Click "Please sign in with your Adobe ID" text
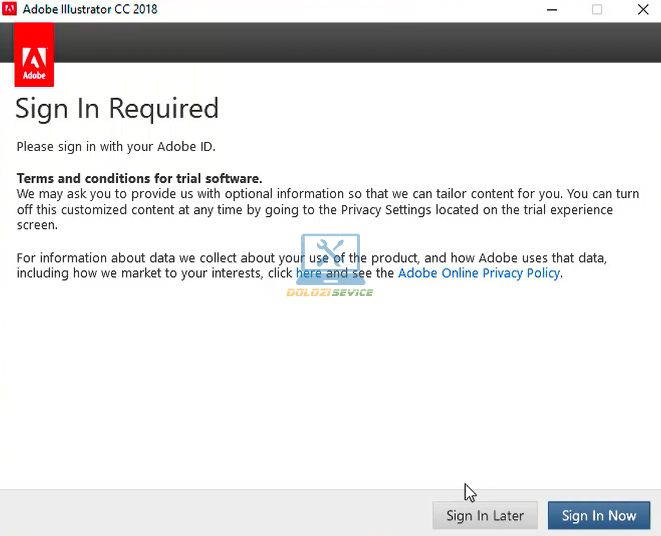 click(116, 147)
